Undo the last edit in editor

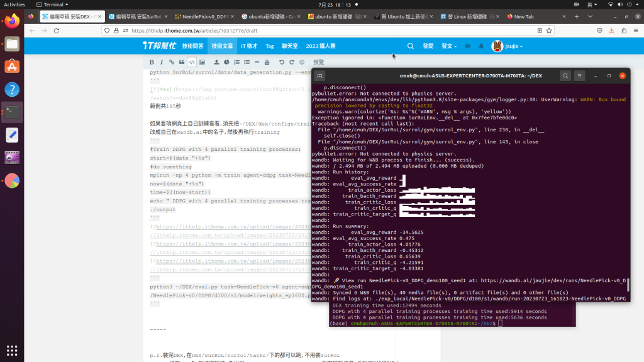point(281,62)
